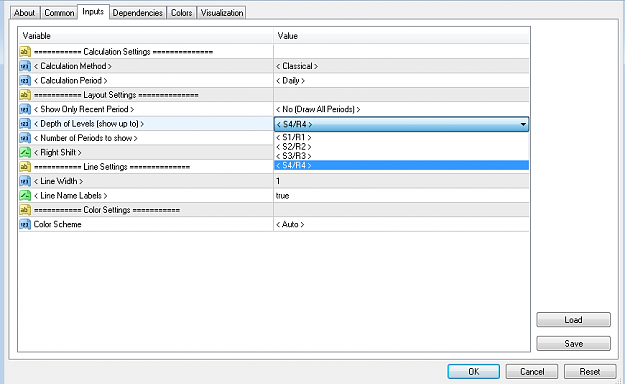Select the Show Only Recent Period row label
625x384 pixels.
(84, 109)
